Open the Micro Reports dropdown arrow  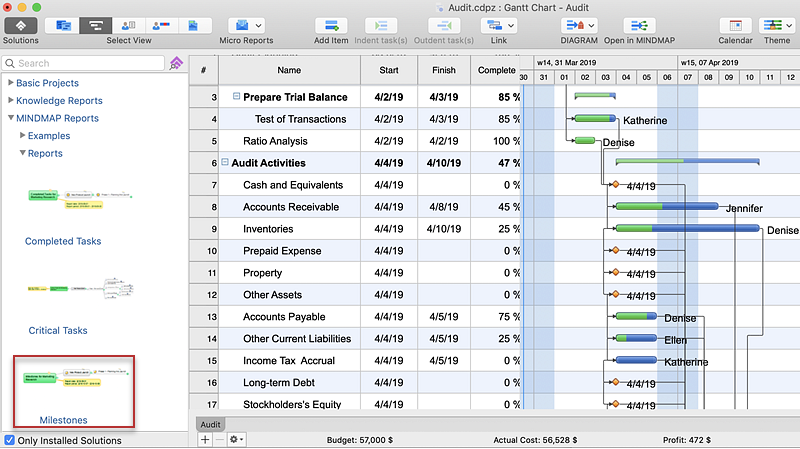[258, 26]
